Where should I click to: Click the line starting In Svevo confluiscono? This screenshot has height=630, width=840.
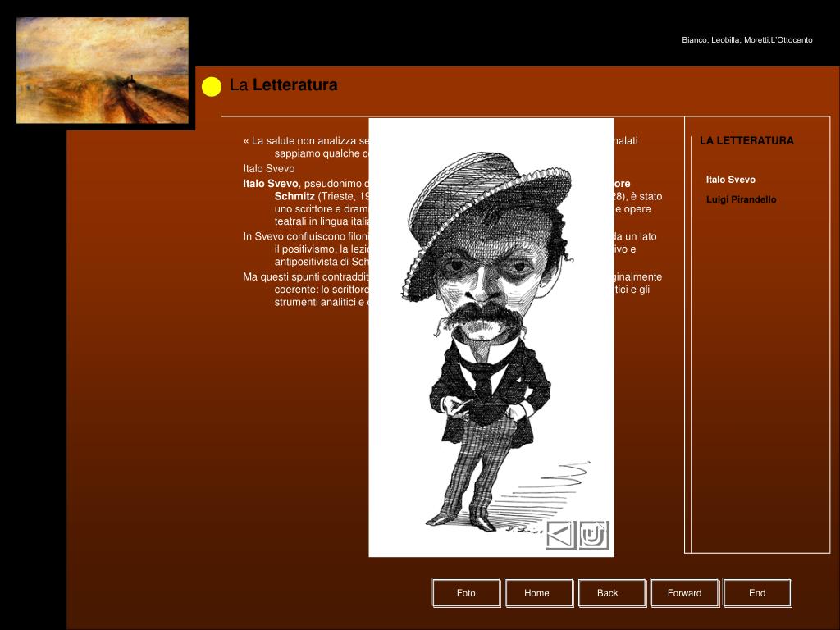(306, 236)
